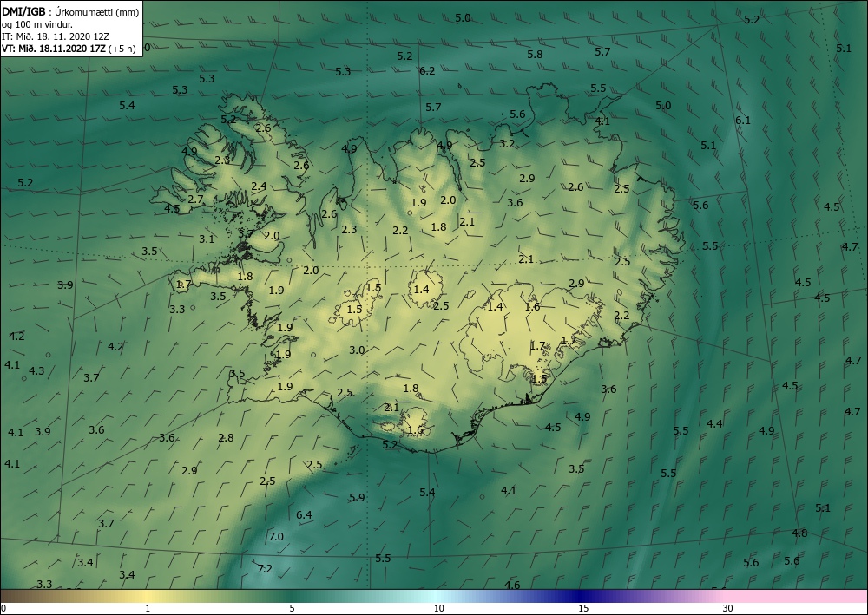Click the 2.8 value southwest of Reykjanes
This screenshot has width=868, height=615.
coord(226,438)
